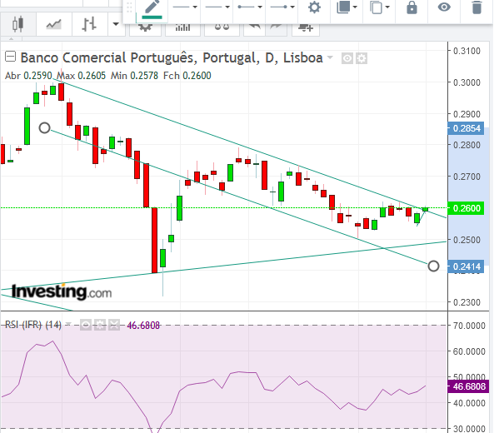Click the 70.0000 RSI axis label
The width and height of the screenshot is (504, 433).
pyautogui.click(x=469, y=326)
